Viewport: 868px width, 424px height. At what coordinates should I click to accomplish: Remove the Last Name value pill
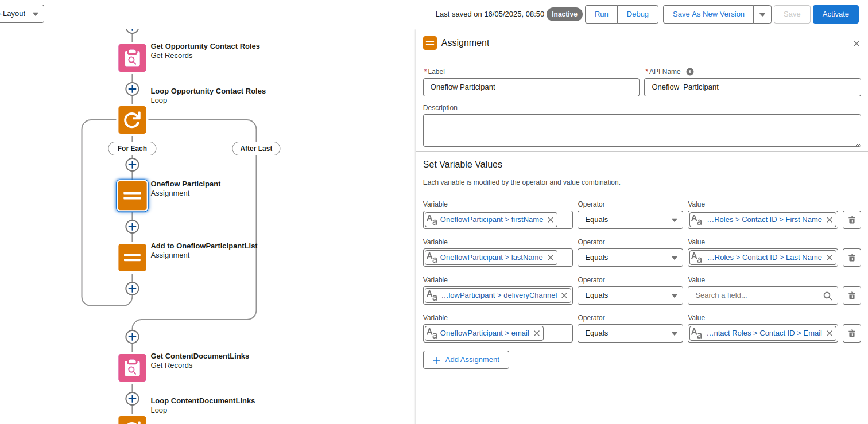[x=830, y=258]
